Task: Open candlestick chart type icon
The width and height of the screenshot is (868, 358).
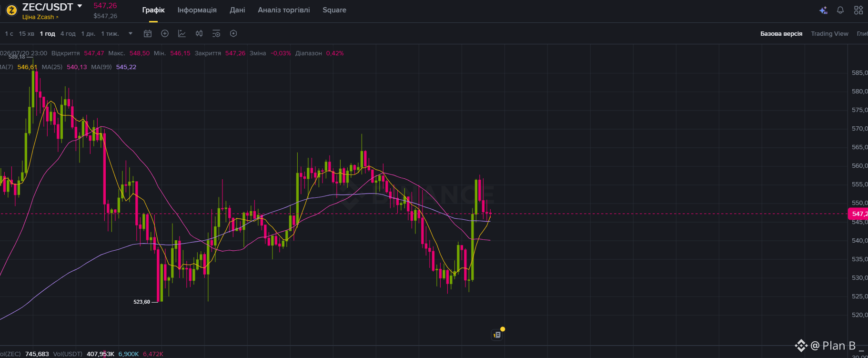Action: (199, 33)
